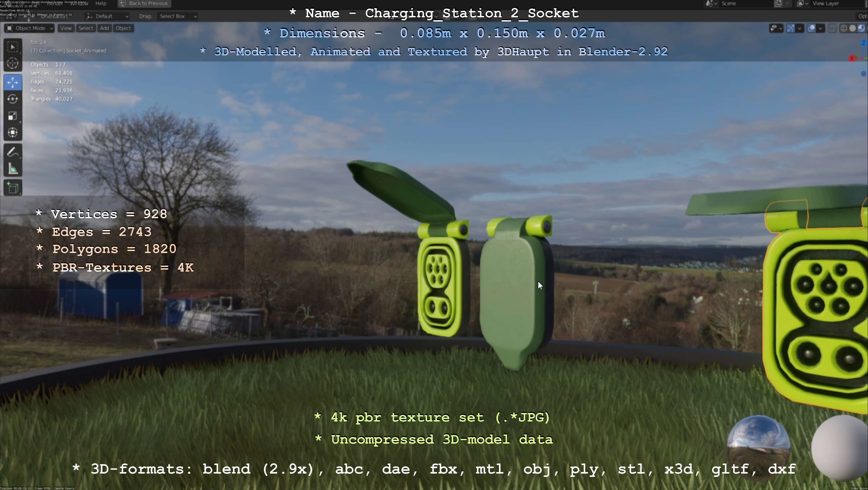Switch to wireframe viewport shading
The image size is (868, 490).
[844, 28]
